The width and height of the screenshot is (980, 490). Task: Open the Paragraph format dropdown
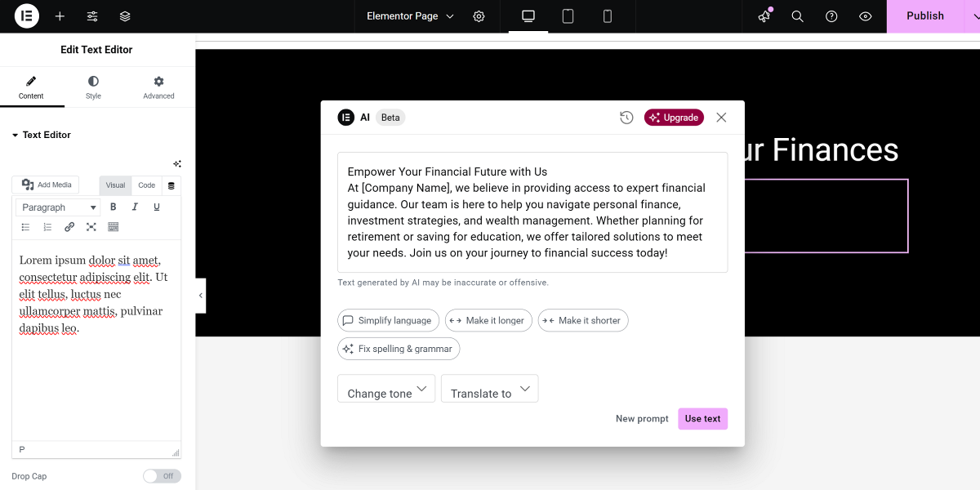point(59,207)
